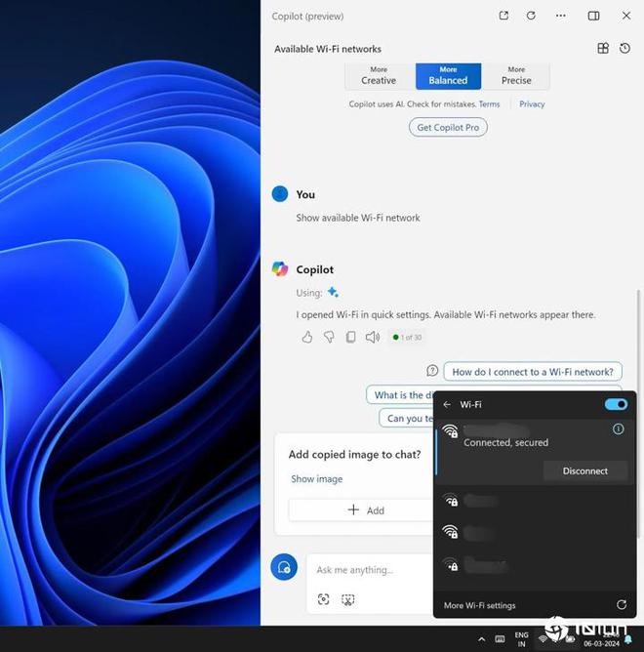Viewport: 644px width, 652px height.
Task: Select the third Wi-Fi network in list
Action: click(x=535, y=532)
